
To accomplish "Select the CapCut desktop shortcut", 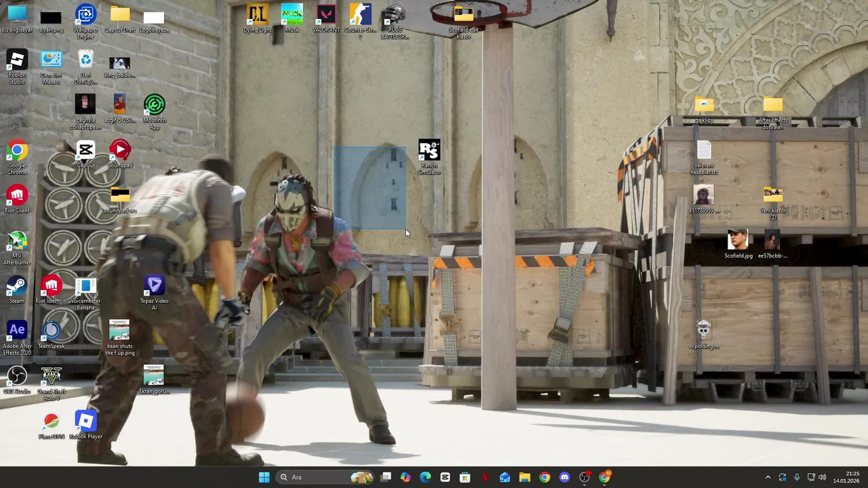I will [85, 155].
